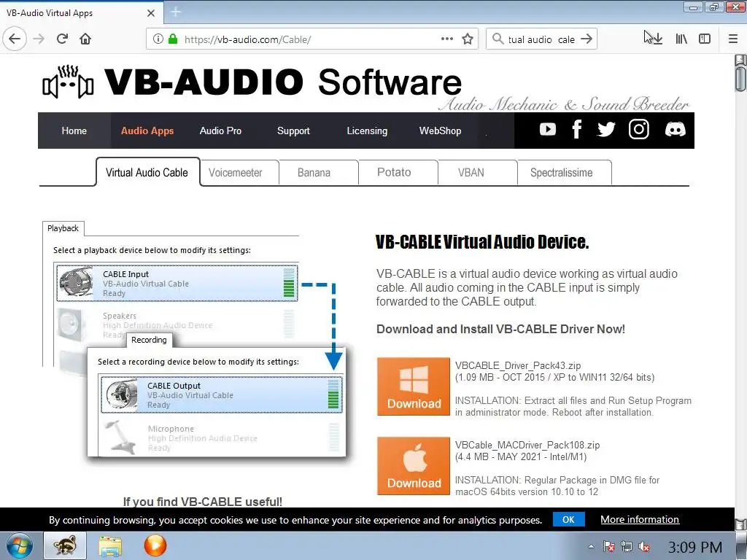Download the Windows VBCABLE driver pack
The width and height of the screenshot is (747, 560).
(x=414, y=386)
